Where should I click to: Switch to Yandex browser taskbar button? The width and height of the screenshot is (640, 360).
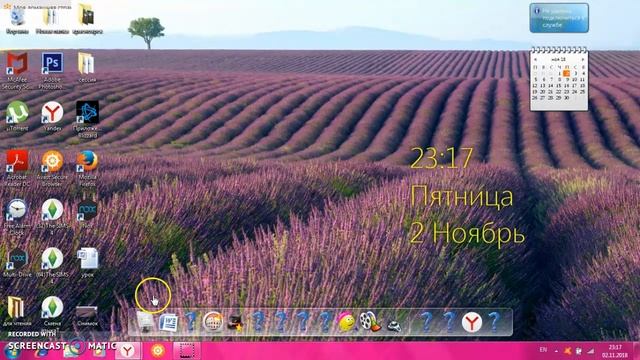click(x=128, y=351)
